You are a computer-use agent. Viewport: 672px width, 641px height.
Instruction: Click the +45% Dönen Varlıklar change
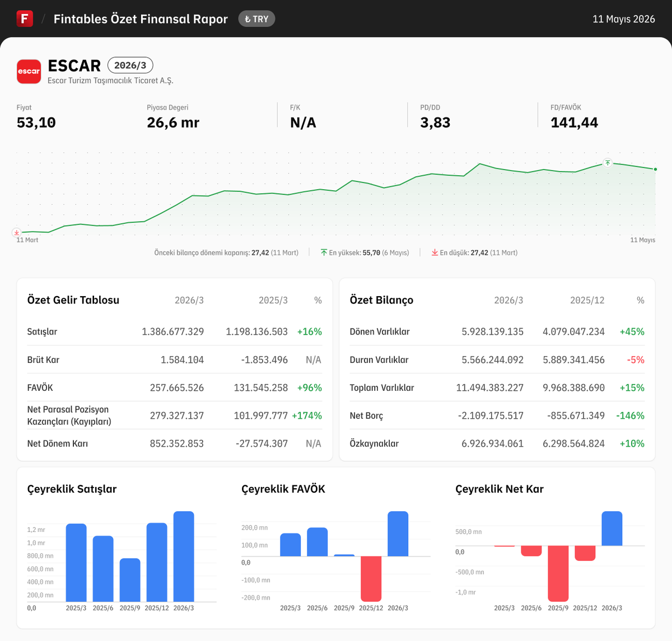click(632, 331)
